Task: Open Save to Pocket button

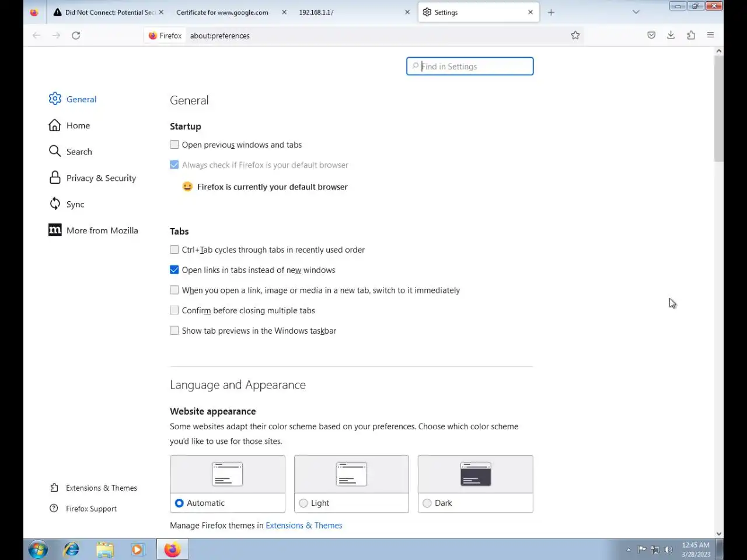Action: (651, 36)
